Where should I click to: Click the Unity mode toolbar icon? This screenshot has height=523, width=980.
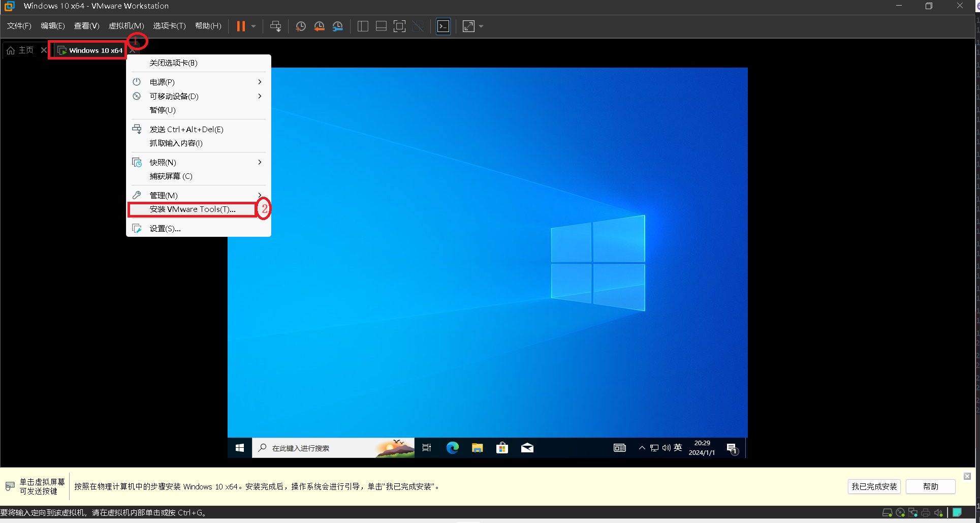coord(418,26)
